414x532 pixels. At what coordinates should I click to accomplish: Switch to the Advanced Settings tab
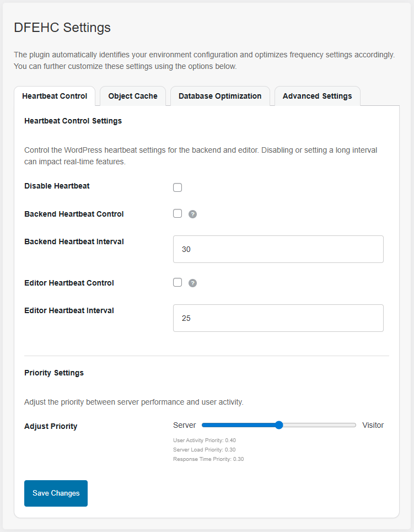coord(317,96)
